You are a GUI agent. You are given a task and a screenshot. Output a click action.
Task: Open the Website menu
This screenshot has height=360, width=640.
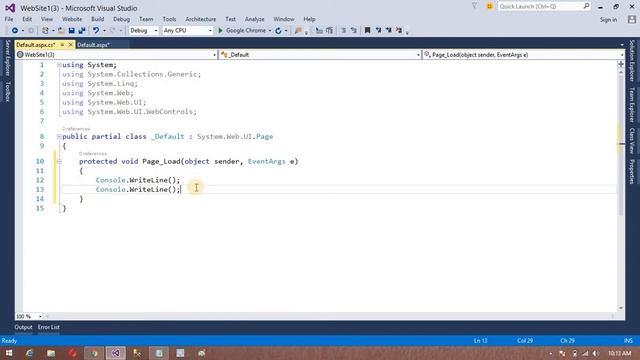(72, 19)
